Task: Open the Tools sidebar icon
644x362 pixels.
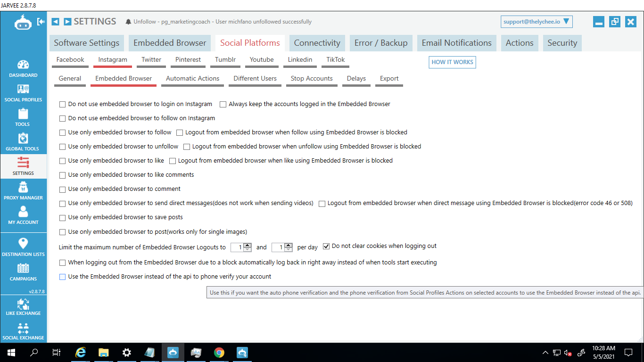Action: [23, 117]
